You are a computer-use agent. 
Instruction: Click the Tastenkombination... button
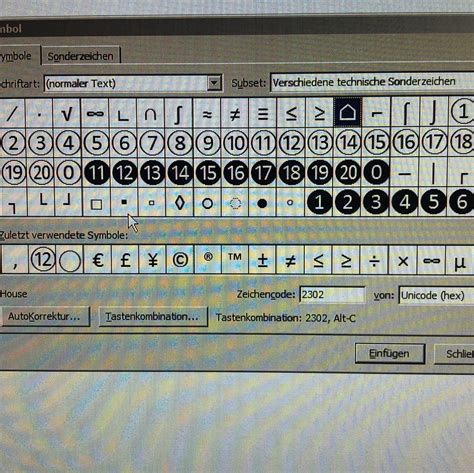click(153, 317)
